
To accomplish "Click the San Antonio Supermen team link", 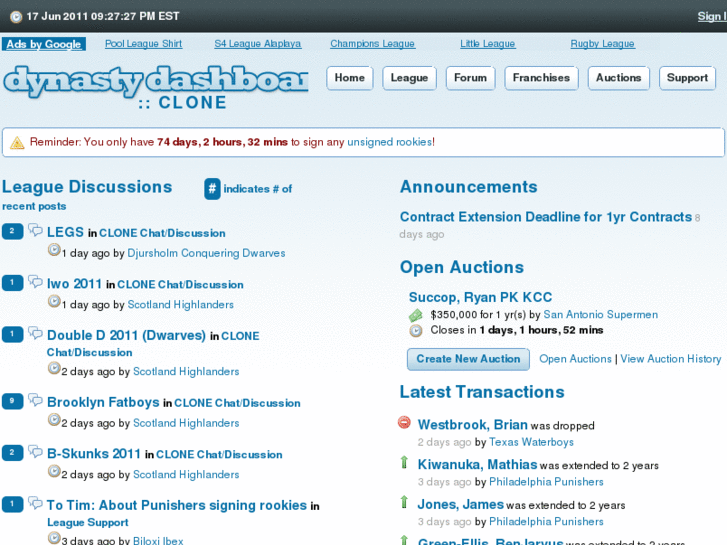I will click(x=600, y=315).
